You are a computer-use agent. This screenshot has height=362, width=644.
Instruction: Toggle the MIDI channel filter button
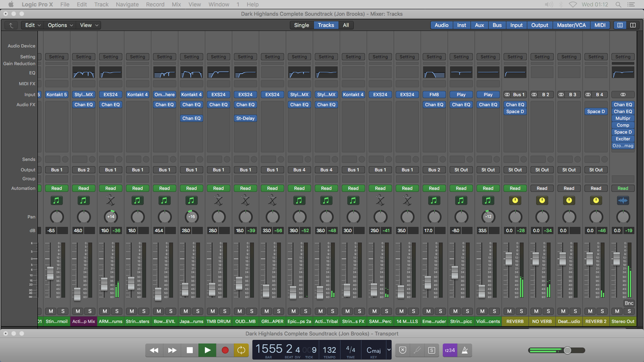tap(600, 25)
